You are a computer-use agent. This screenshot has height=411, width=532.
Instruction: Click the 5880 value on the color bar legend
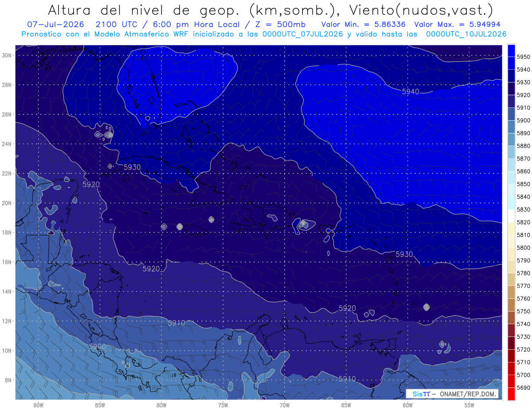point(524,146)
